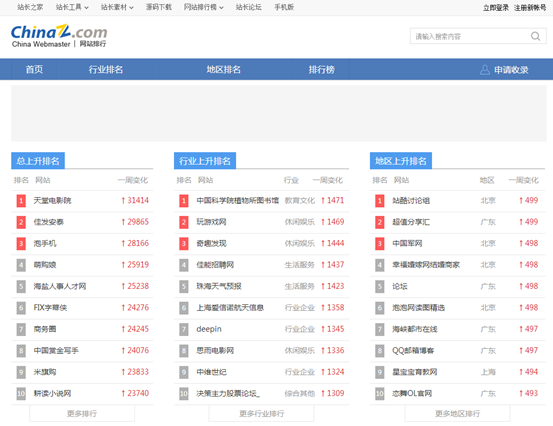
Task: Open site FIX字幕侠
Action: 50,308
